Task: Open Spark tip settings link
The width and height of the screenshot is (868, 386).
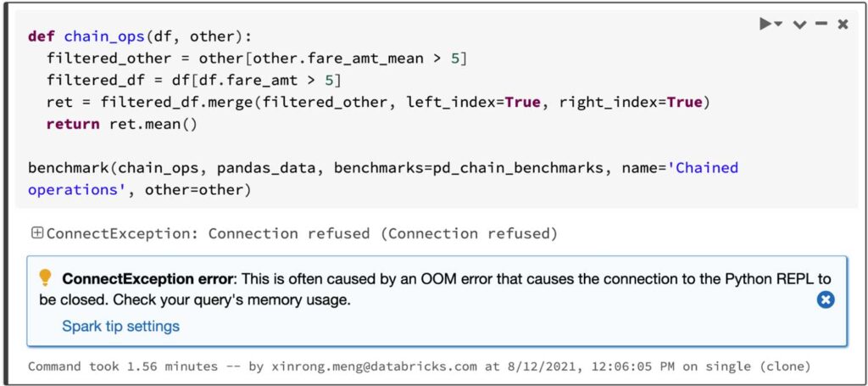Action: coord(120,326)
